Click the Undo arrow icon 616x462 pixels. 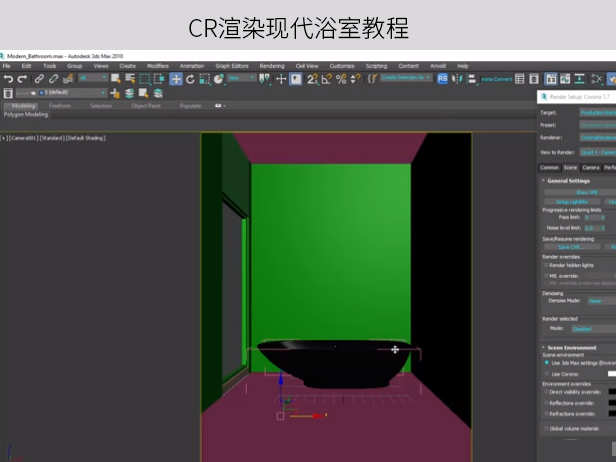click(8, 78)
